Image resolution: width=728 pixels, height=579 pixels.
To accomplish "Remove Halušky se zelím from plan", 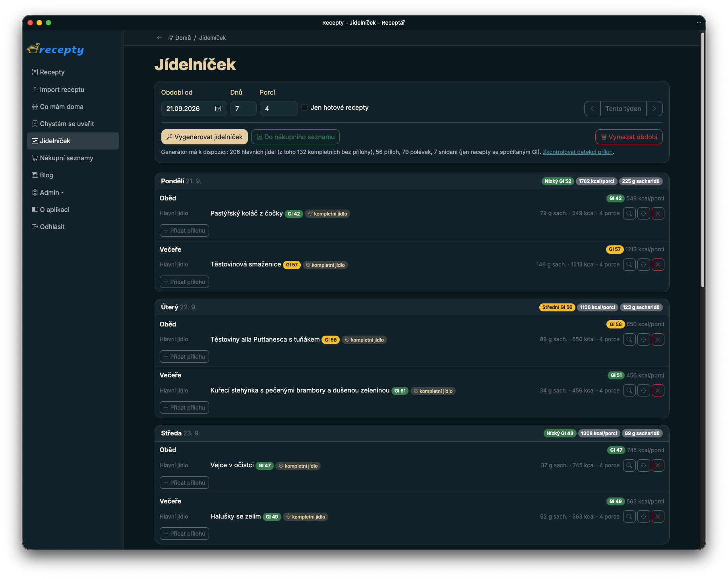I will point(658,517).
